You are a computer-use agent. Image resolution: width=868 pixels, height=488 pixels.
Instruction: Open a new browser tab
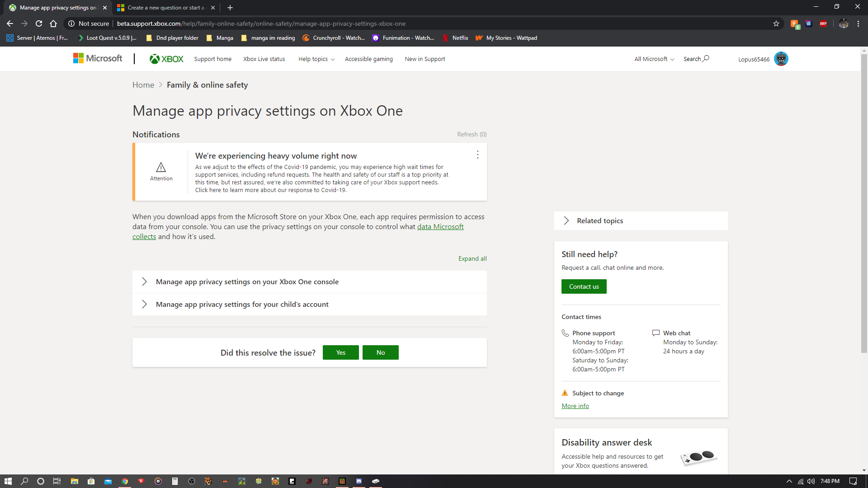pos(230,8)
